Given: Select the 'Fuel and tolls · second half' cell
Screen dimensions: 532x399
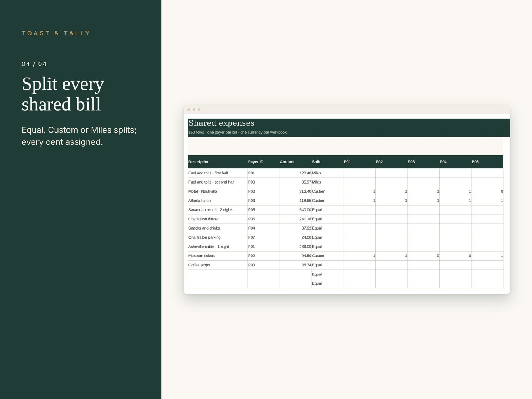Looking at the screenshot, I should 218,182.
